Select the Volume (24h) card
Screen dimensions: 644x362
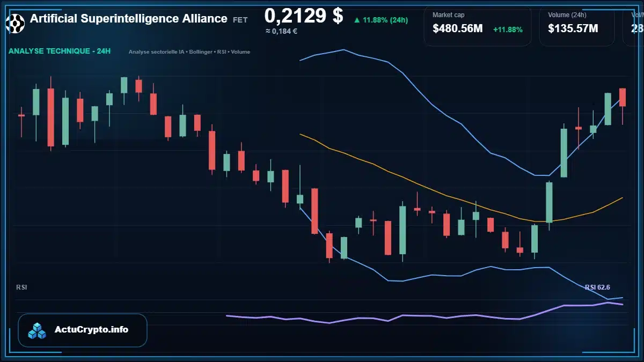point(577,25)
